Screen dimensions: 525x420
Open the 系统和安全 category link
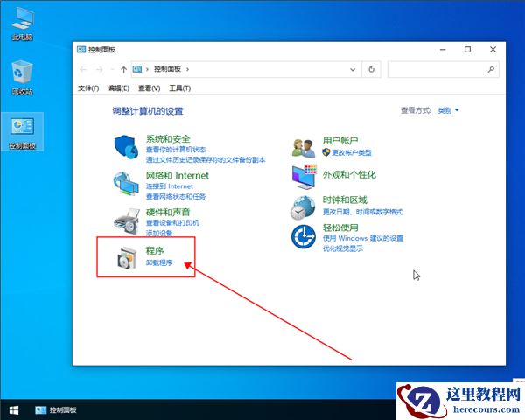click(168, 138)
